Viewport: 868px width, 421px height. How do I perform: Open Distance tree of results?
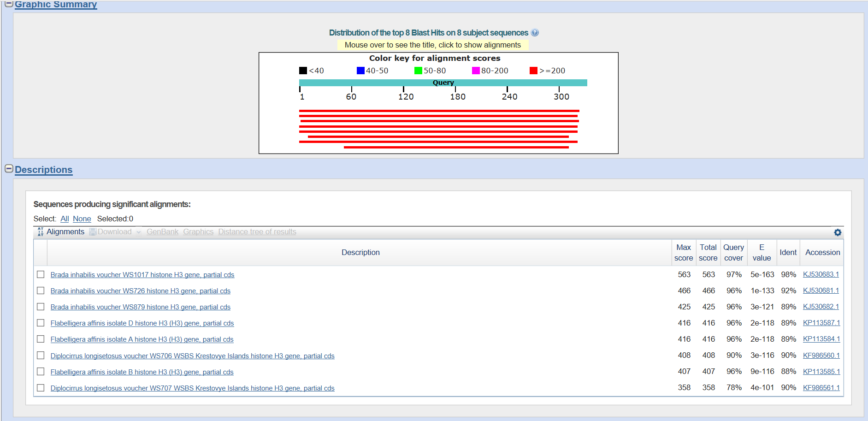pyautogui.click(x=257, y=232)
